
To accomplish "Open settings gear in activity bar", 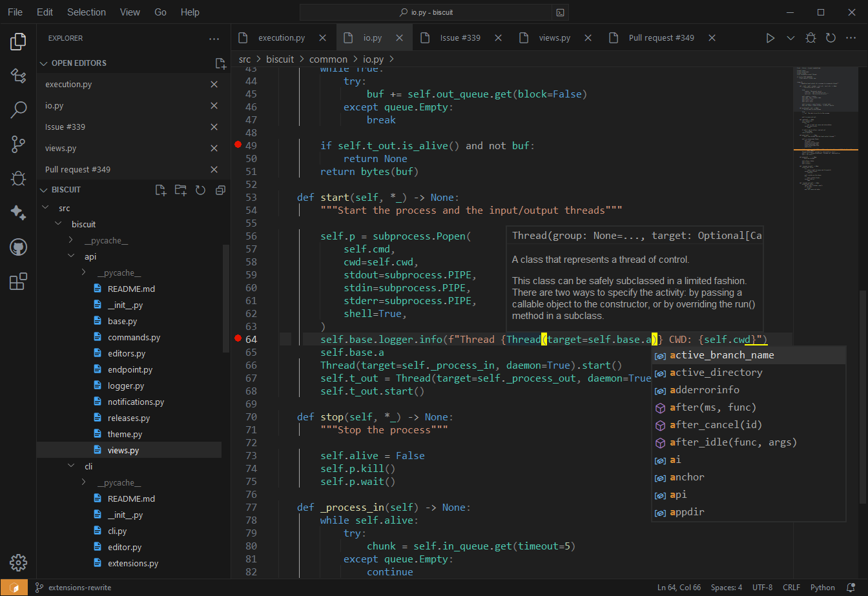I will coord(18,562).
